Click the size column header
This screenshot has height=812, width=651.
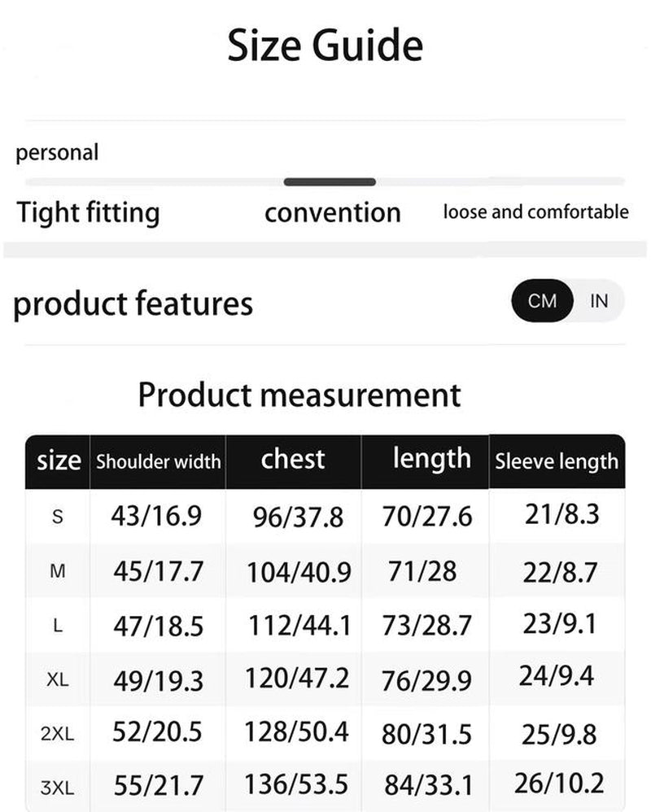[x=59, y=461]
